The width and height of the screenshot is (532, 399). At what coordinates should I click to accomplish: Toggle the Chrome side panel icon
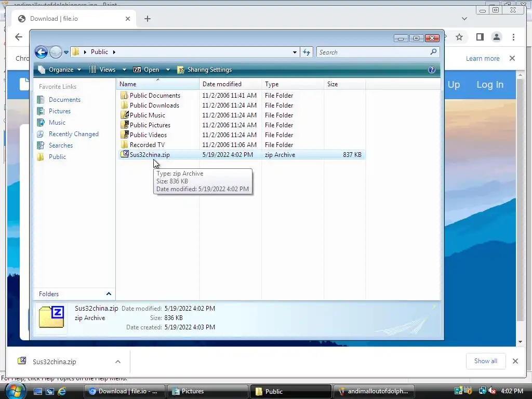pyautogui.click(x=480, y=37)
